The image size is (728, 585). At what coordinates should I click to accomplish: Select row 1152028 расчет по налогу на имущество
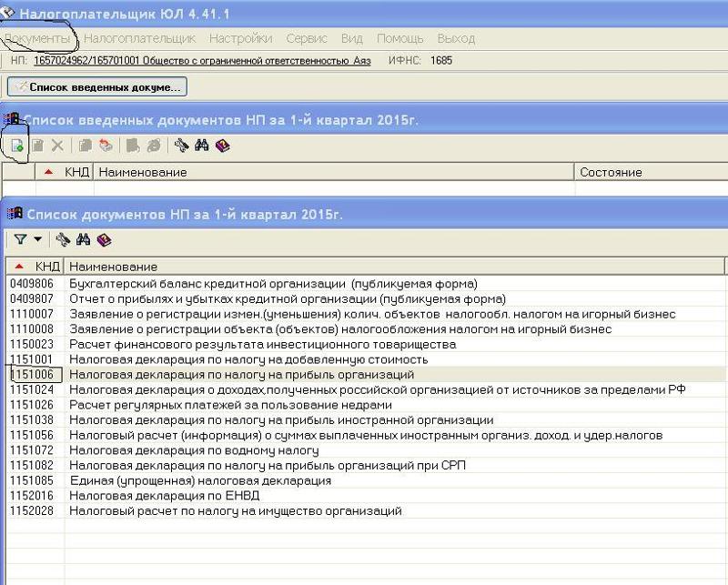tap(367, 510)
